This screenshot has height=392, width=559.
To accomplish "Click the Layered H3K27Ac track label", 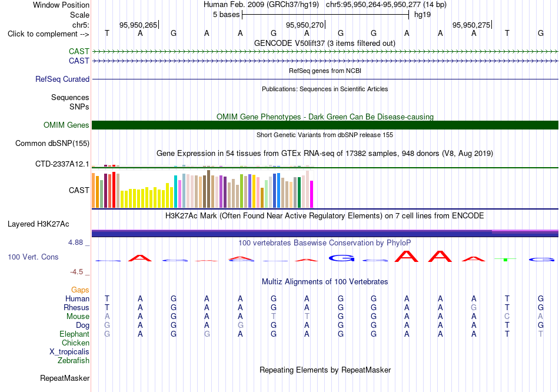I will (x=38, y=224).
